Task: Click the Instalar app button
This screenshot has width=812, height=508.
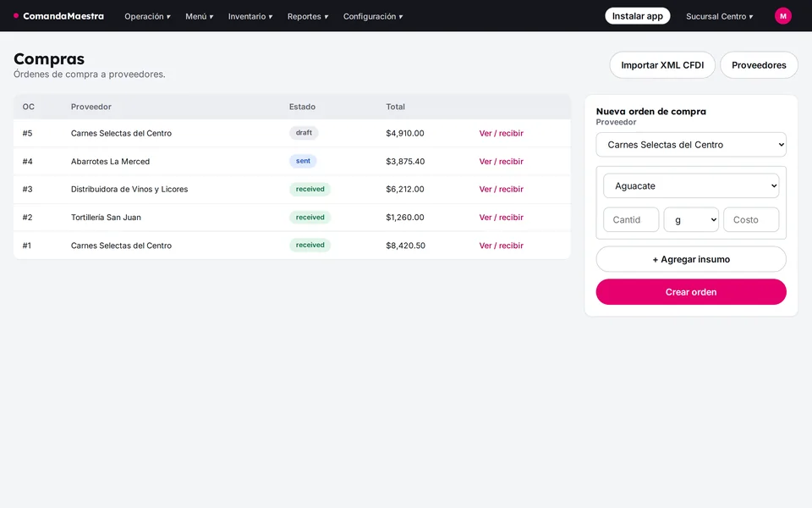Action: coord(638,16)
